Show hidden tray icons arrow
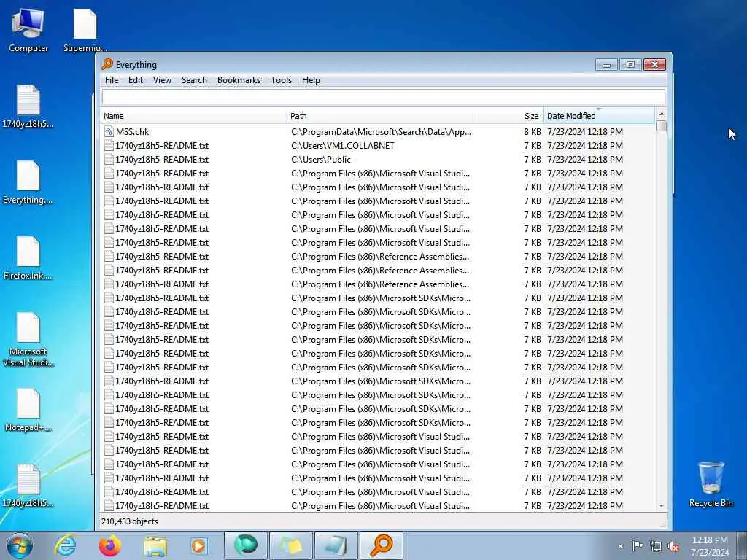The image size is (747, 560). 620,547
